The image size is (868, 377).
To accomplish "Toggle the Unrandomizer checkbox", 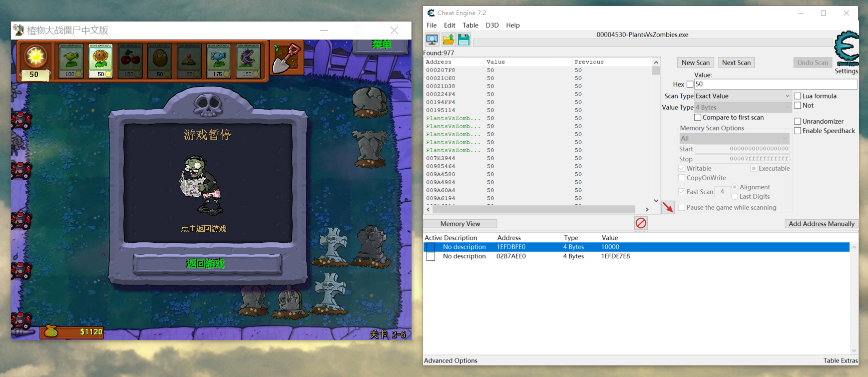I will (798, 121).
